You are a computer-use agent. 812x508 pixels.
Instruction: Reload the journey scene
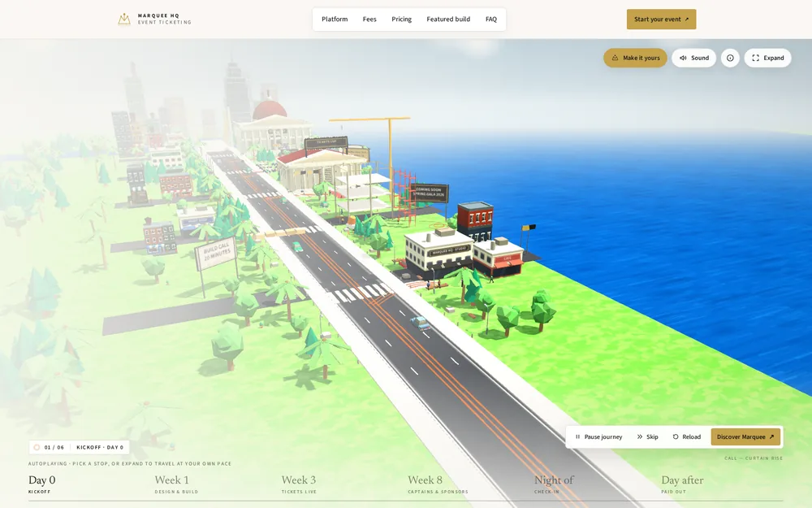(687, 437)
